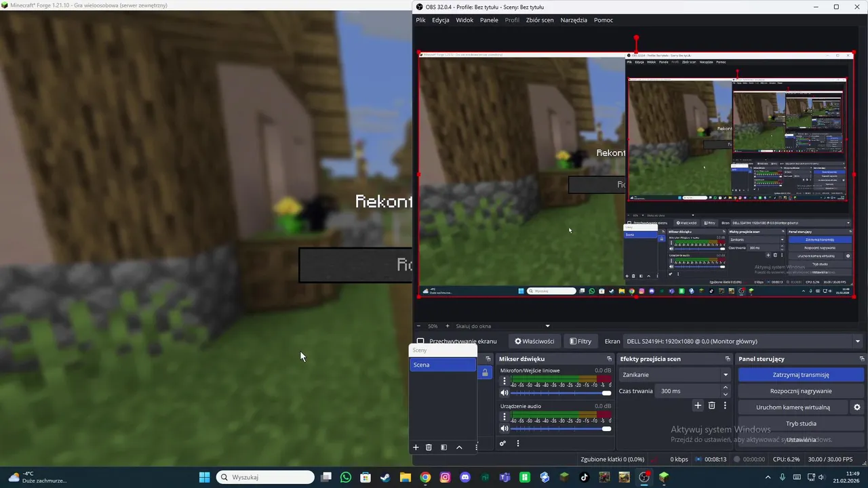Click Uruchom kamerę wirtualną button
This screenshot has height=488, width=868.
793,407
